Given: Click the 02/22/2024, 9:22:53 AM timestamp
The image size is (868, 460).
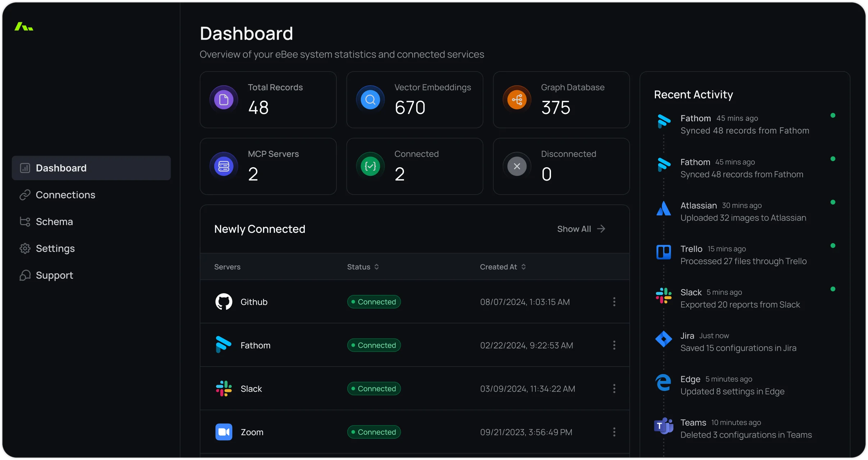Looking at the screenshot, I should 527,345.
